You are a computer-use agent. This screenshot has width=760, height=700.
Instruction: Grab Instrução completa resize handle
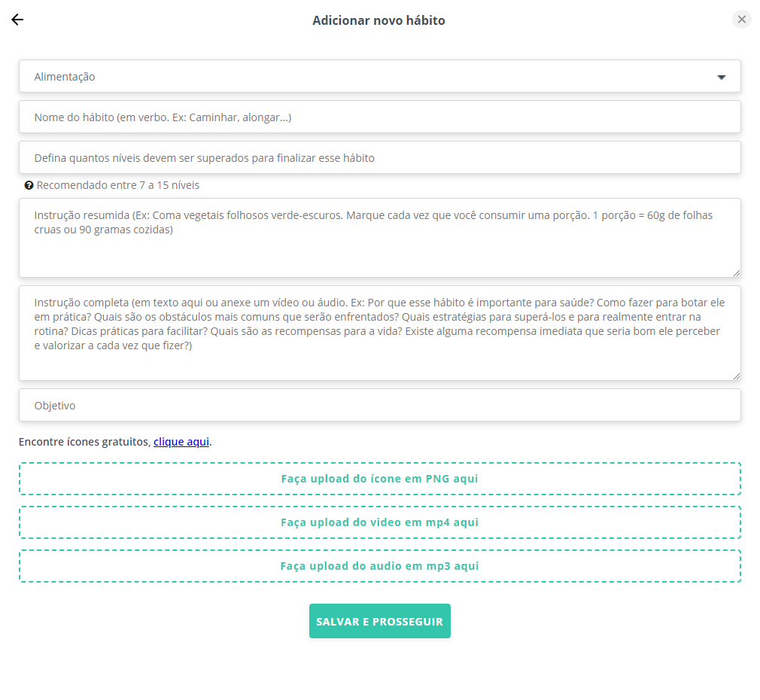(736, 376)
